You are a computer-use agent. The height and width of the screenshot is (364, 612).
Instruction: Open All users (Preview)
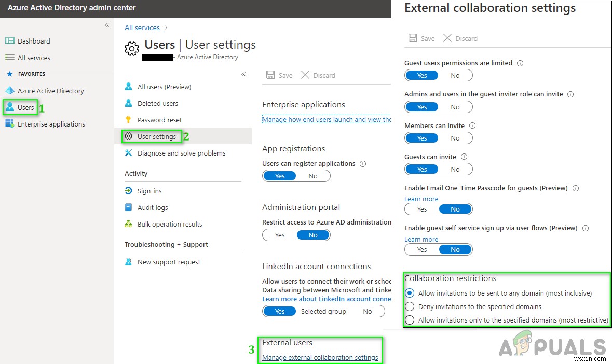click(x=165, y=87)
